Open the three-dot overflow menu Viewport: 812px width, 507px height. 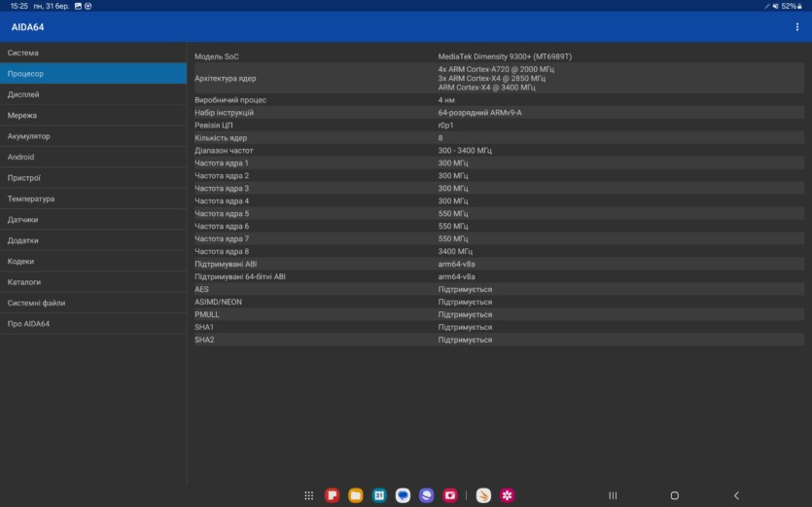[x=797, y=27]
